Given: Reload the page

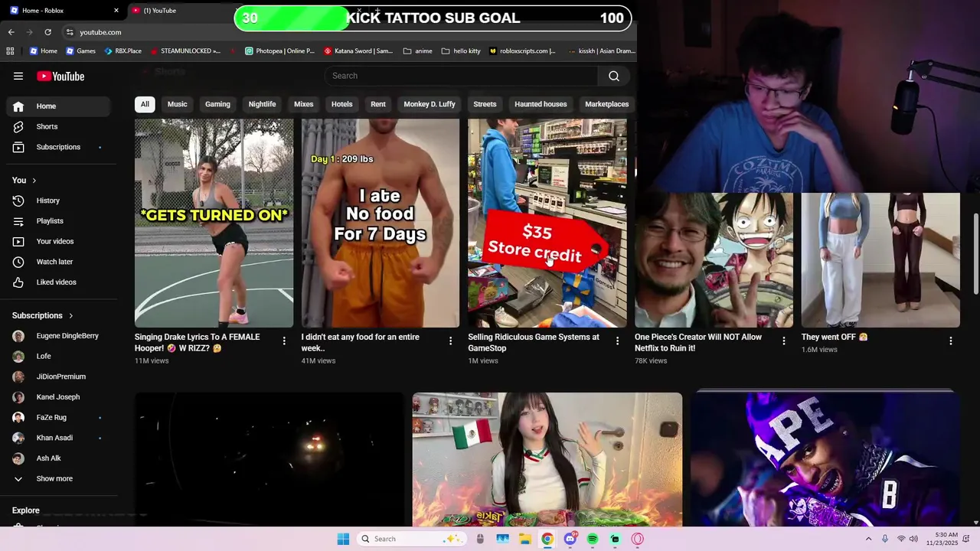Looking at the screenshot, I should pyautogui.click(x=47, y=32).
